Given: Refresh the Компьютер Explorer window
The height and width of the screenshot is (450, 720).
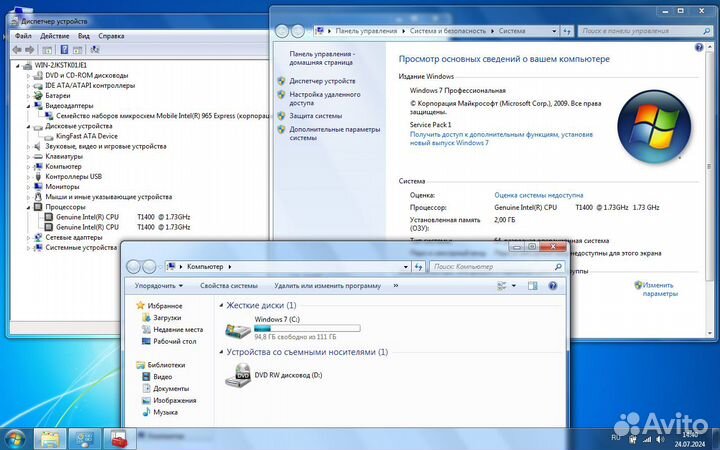Looking at the screenshot, I should coord(418,267).
